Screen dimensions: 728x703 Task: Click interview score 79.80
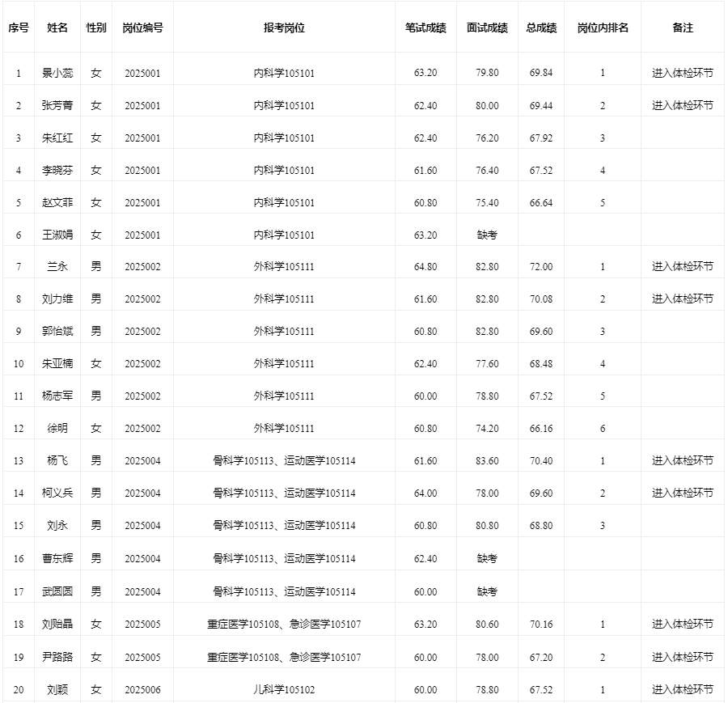point(487,73)
